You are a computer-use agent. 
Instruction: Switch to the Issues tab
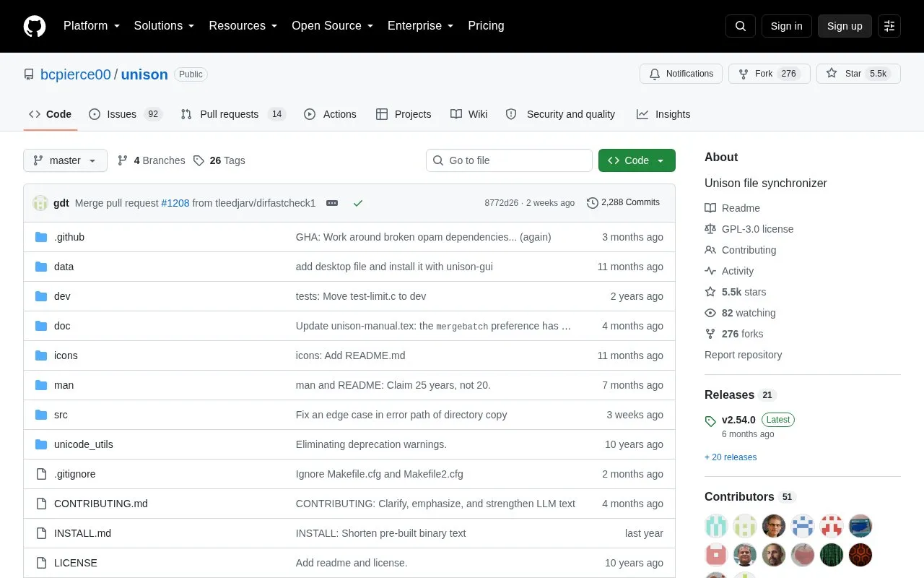(x=126, y=114)
